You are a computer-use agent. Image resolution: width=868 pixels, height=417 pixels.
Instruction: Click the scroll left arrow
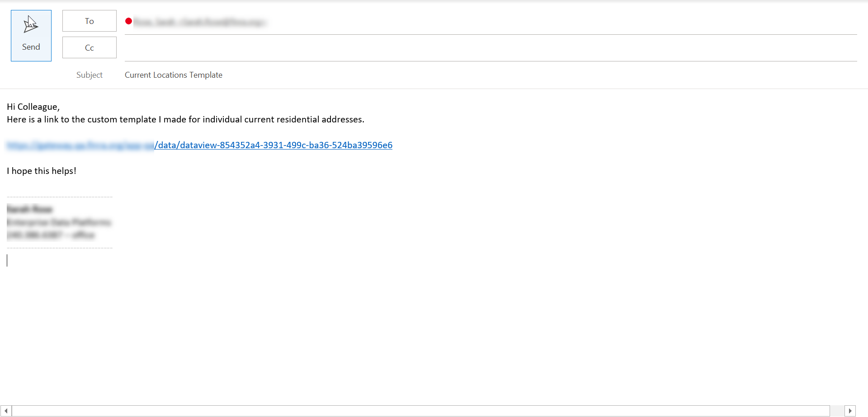(x=6, y=411)
